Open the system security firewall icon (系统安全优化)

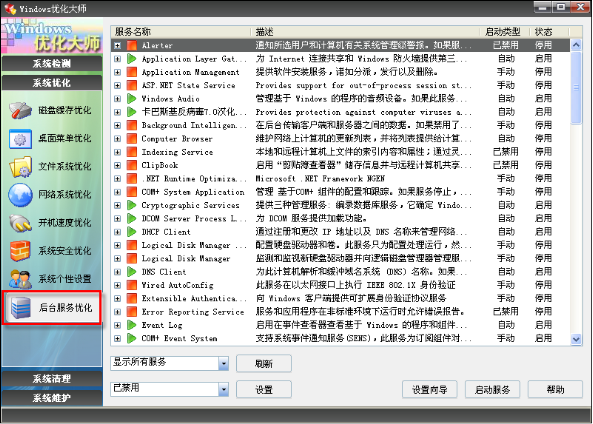20,251
